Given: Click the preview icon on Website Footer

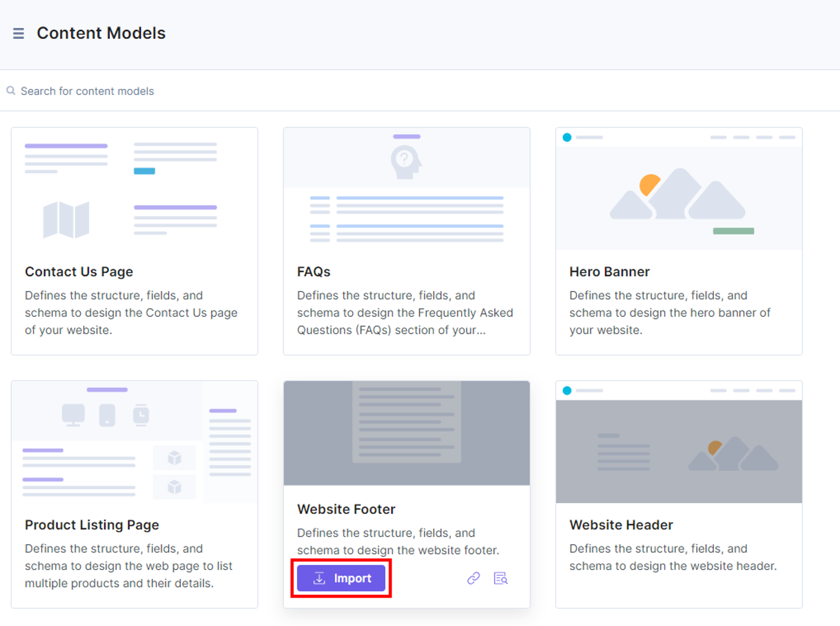Looking at the screenshot, I should click(x=501, y=578).
